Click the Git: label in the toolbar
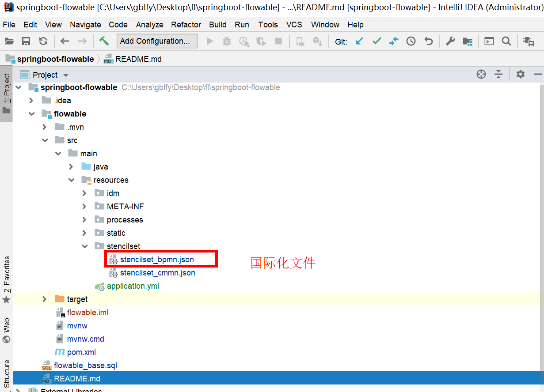This screenshot has height=392, width=544. point(341,41)
